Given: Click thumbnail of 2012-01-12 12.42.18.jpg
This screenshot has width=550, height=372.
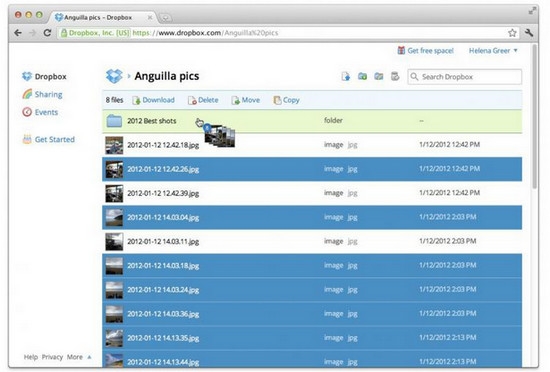Looking at the screenshot, I should tap(114, 145).
